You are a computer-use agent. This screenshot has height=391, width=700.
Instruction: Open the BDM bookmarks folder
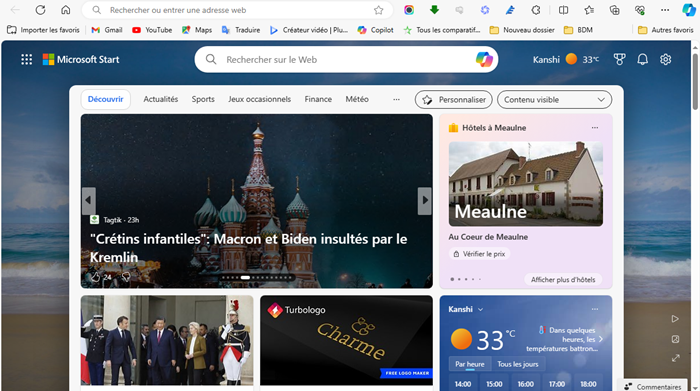pyautogui.click(x=578, y=30)
